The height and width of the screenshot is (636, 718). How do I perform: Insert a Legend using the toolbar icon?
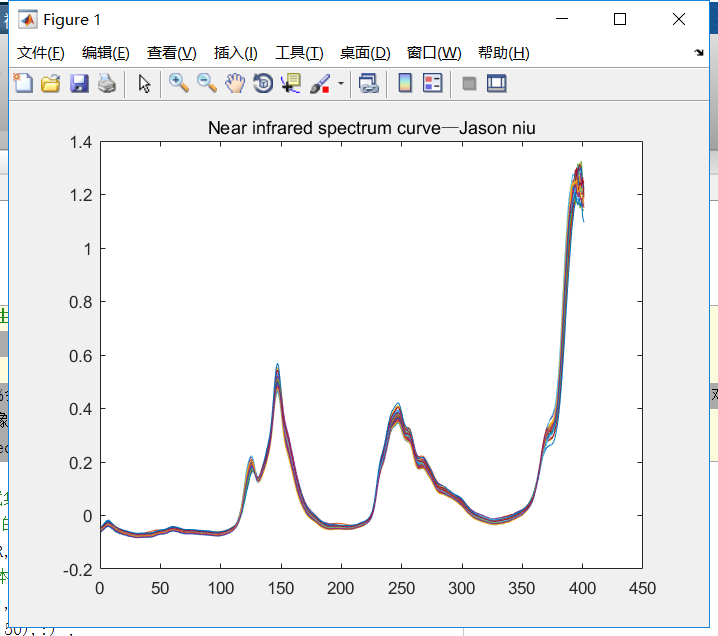[x=433, y=83]
